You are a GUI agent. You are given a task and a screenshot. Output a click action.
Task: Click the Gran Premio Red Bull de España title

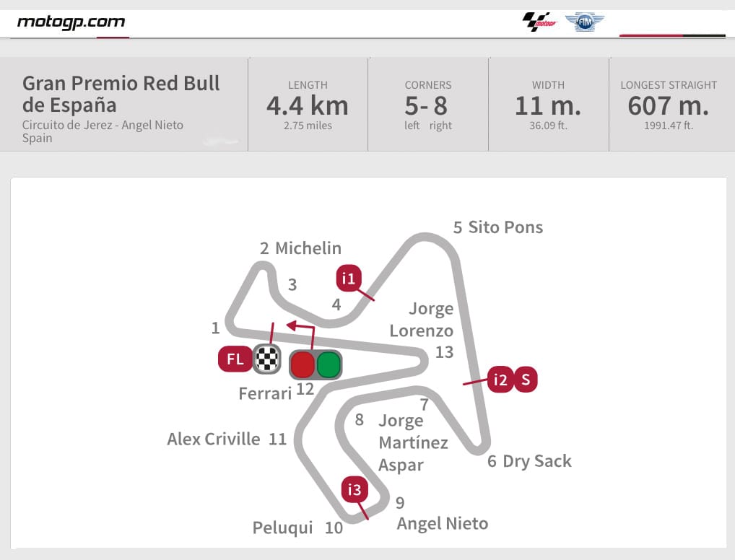121,94
